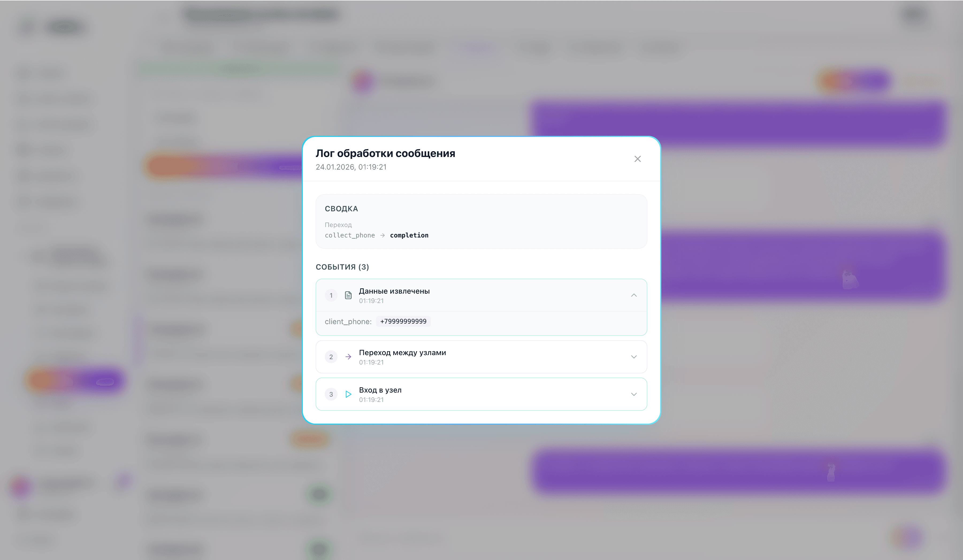Image resolution: width=963 pixels, height=560 pixels.
Task: Click the СВОДКА summary card heading
Action: coord(341,209)
